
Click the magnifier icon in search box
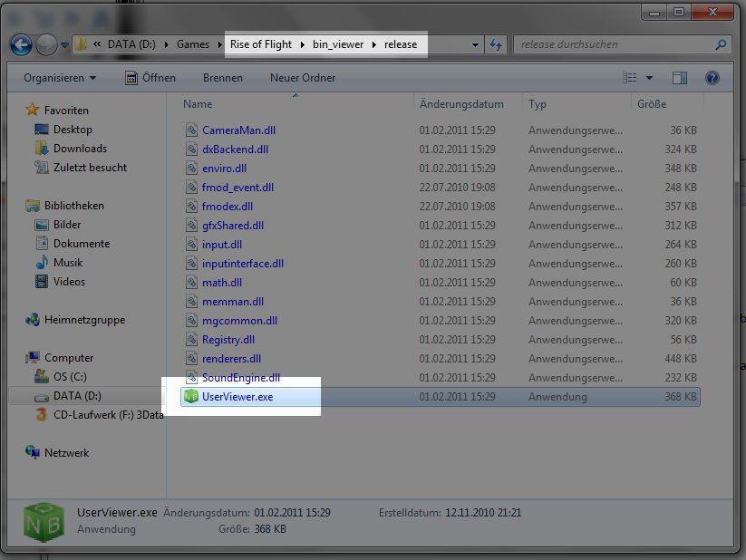721,43
